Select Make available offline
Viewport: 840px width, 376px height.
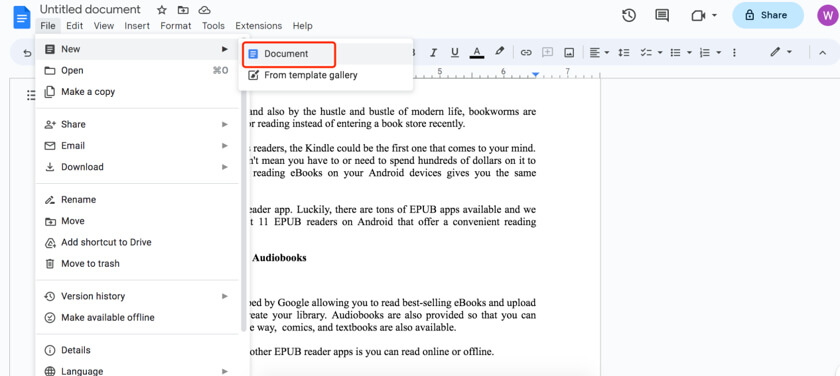click(137, 318)
